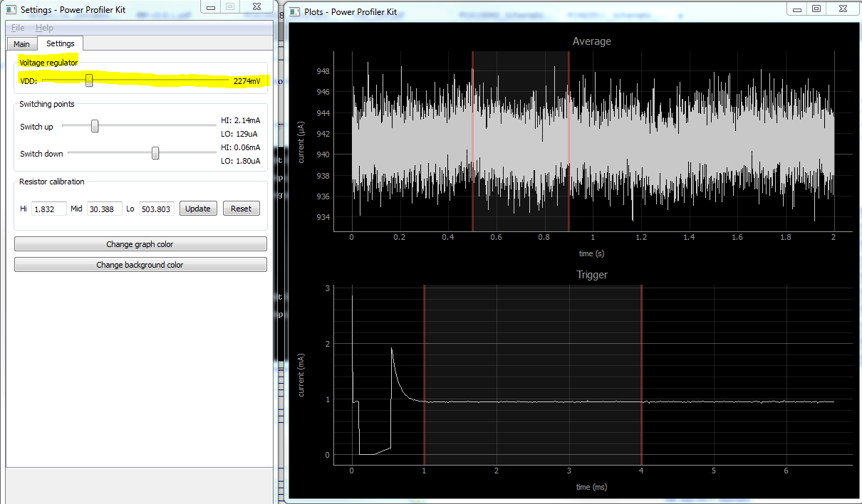Select the Settings tab
862x504 pixels.
(x=60, y=43)
